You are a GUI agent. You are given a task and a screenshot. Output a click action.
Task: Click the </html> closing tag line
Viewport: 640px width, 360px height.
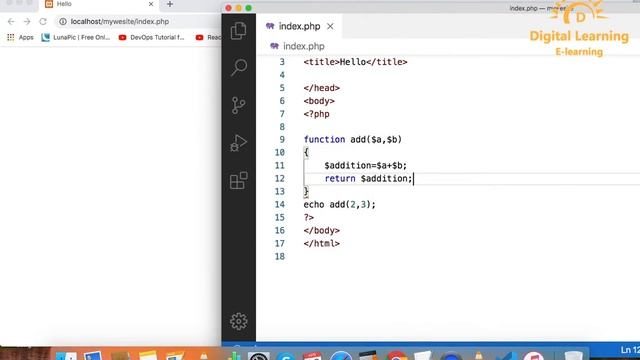(x=322, y=244)
